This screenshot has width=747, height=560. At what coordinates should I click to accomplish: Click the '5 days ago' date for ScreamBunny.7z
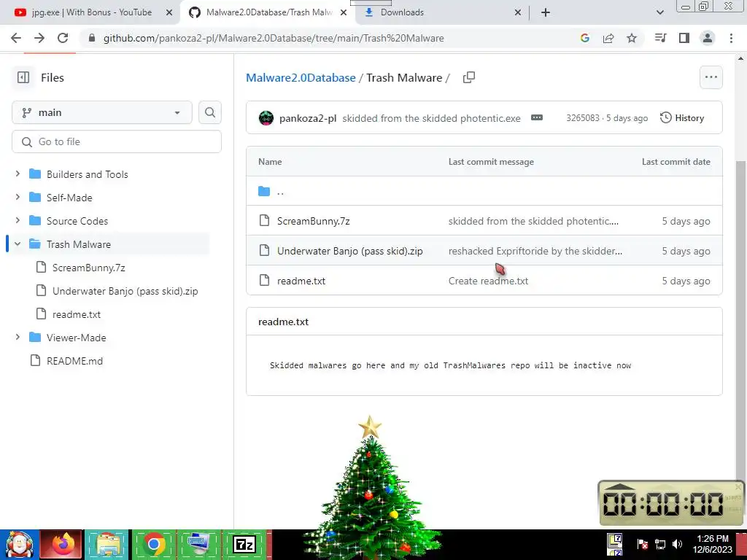click(x=686, y=221)
